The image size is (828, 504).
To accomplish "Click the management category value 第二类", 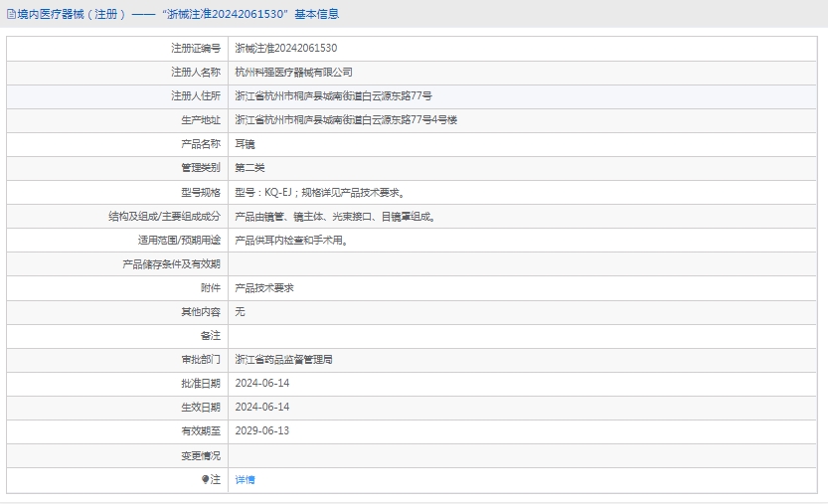I will [x=249, y=167].
